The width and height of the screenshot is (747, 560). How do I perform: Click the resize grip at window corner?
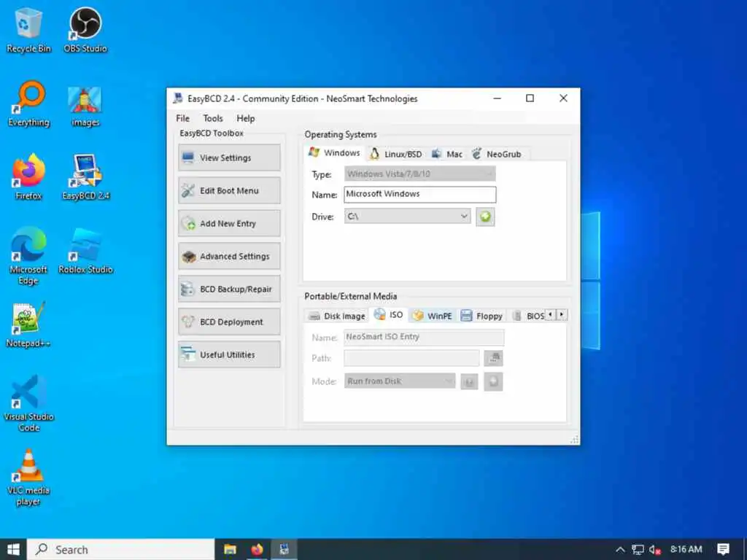pos(575,440)
